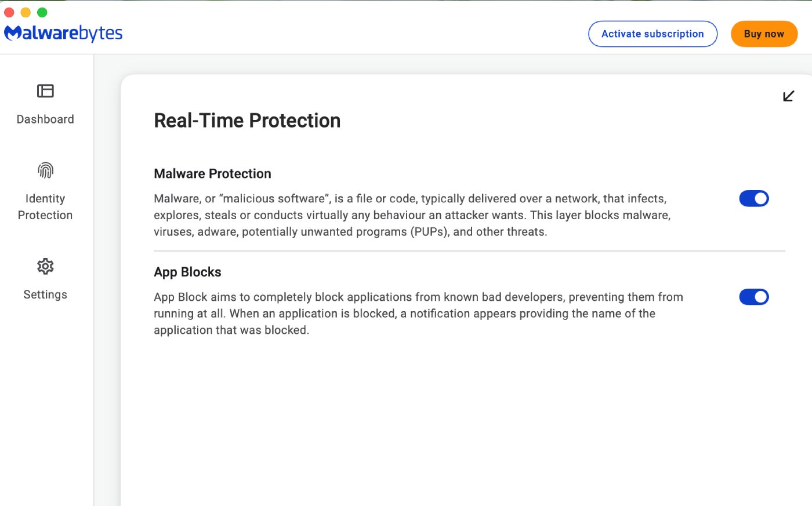Click the Dashboard panel icon in sidebar
Viewport: 812px width, 506px height.
[45, 91]
